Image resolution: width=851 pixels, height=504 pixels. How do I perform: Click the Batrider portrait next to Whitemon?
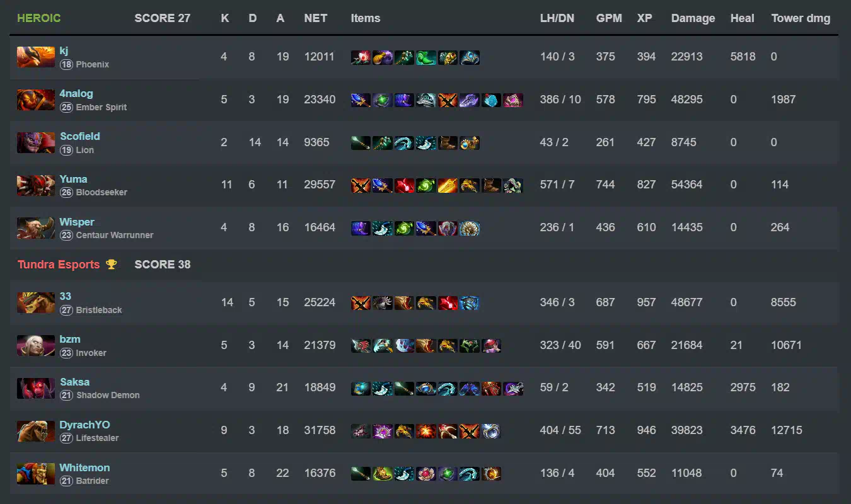tap(35, 474)
